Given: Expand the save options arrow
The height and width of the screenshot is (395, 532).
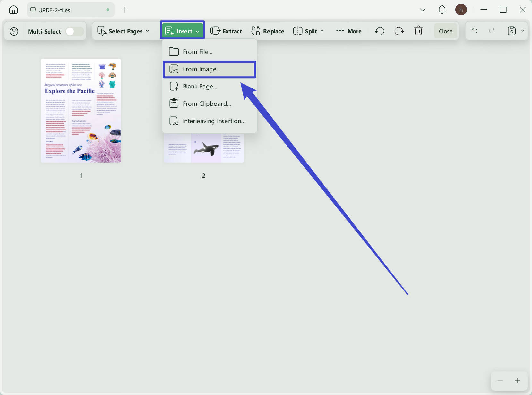Looking at the screenshot, I should coord(523,31).
